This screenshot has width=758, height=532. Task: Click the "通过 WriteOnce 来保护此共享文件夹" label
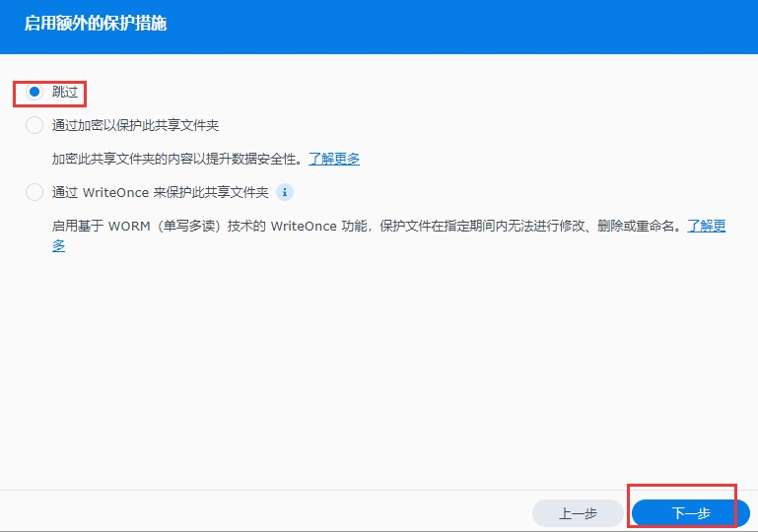[160, 192]
